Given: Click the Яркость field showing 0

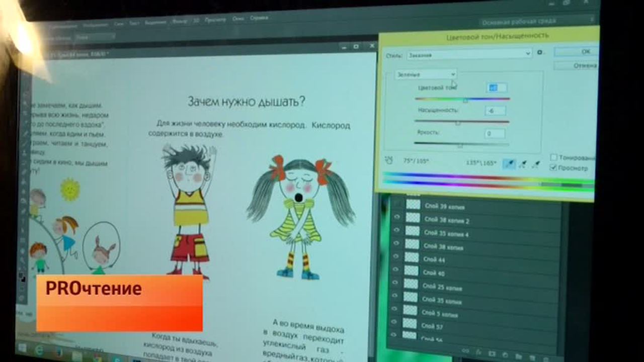Looking at the screenshot, I should [x=495, y=134].
